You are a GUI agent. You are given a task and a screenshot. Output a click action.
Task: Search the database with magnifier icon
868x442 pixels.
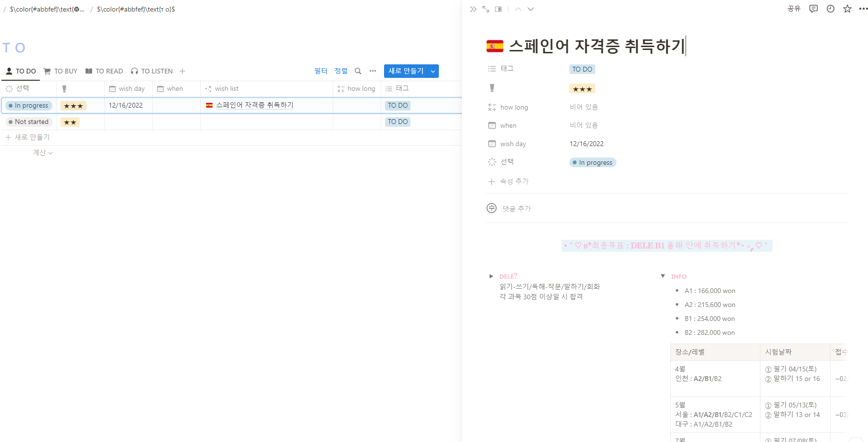358,71
